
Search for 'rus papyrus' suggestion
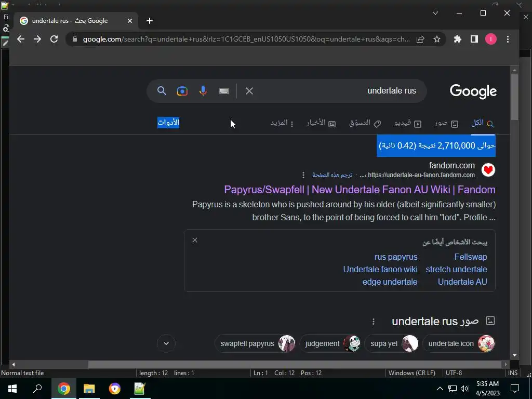tap(396, 257)
